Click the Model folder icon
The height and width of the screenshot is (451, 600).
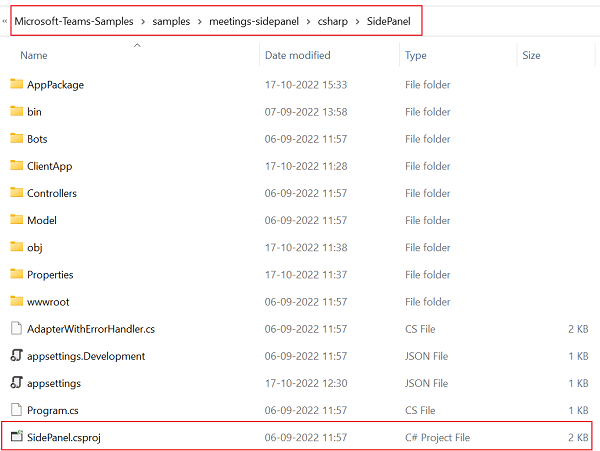pyautogui.click(x=16, y=220)
